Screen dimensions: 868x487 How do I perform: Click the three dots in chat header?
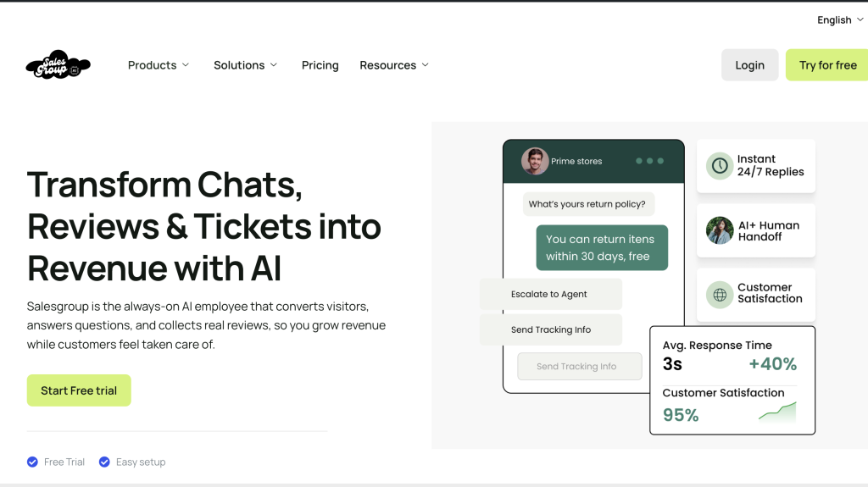coord(649,161)
